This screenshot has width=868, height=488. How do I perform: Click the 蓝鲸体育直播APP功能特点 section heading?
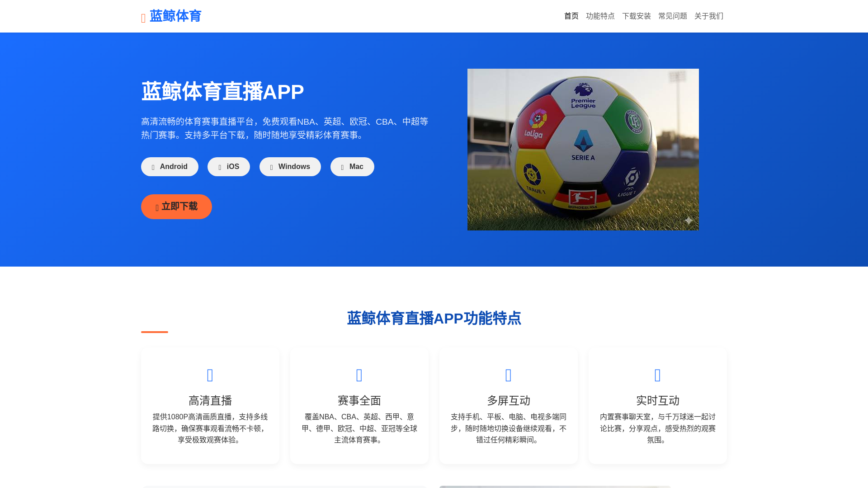pos(434,318)
